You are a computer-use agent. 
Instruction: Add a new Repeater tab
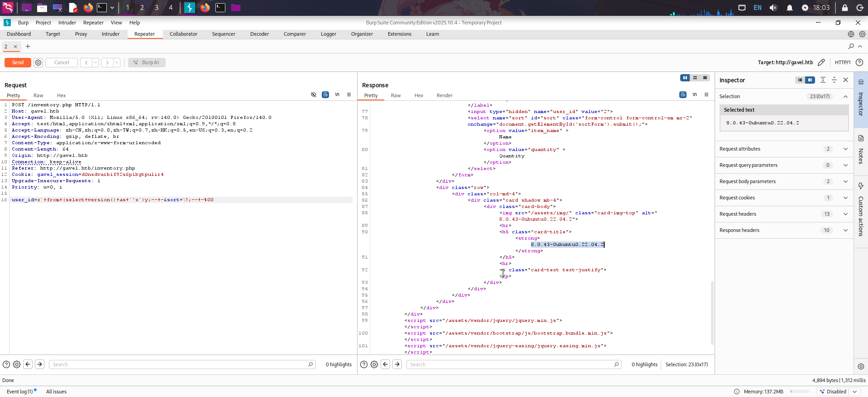[x=28, y=47]
